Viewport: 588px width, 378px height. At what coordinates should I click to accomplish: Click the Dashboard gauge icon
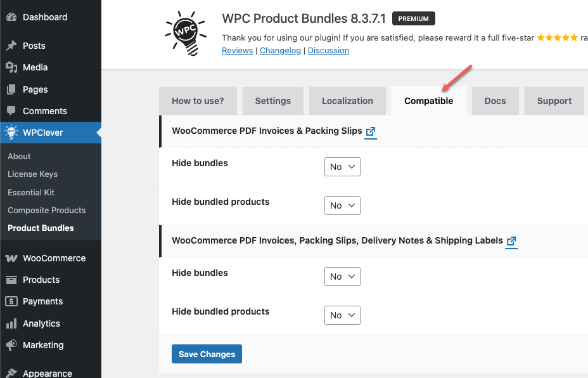(x=11, y=17)
